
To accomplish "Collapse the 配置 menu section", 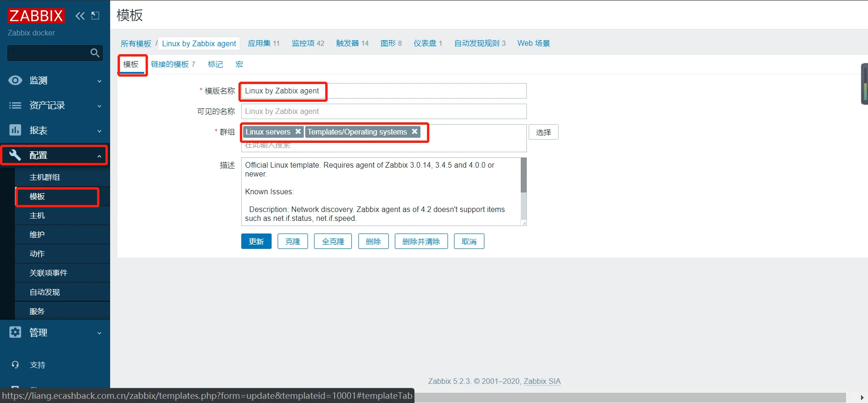I will tap(55, 155).
